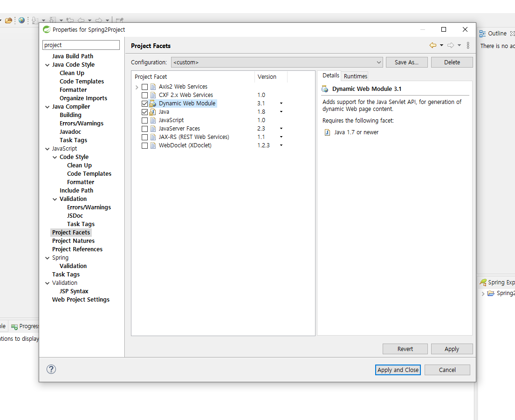Select the Outline view tab

tap(497, 34)
